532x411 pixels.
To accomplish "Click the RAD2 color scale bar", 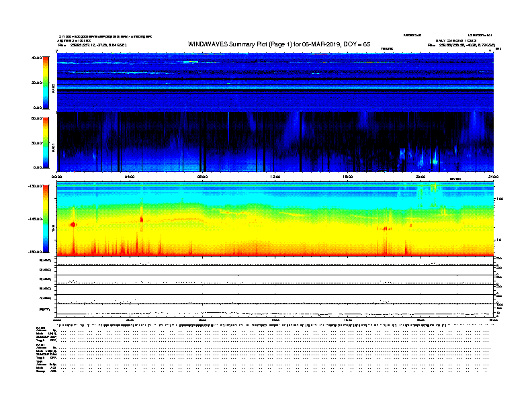I will click(46, 83).
